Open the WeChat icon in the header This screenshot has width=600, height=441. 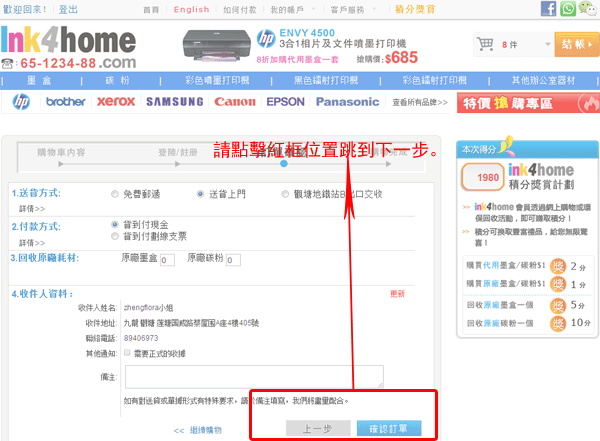(x=588, y=8)
